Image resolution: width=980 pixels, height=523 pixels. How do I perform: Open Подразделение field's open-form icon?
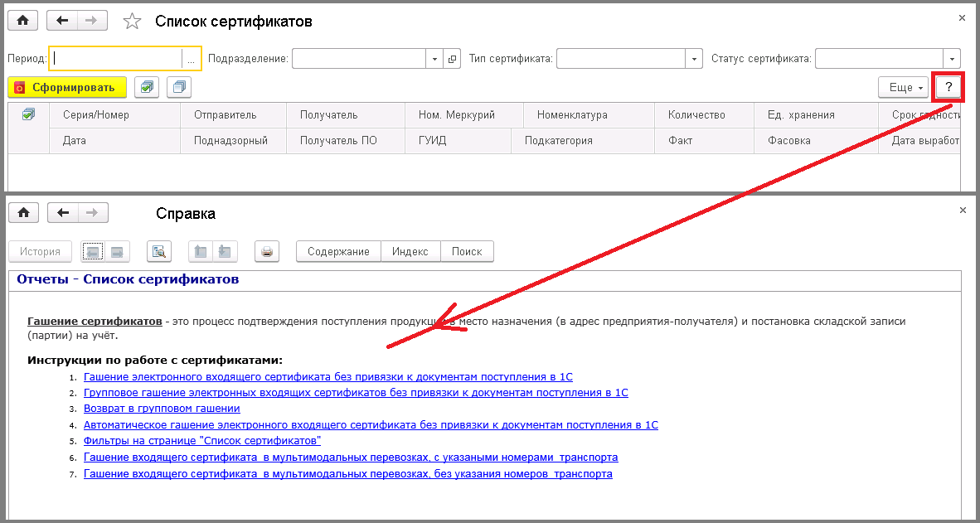[x=452, y=59]
